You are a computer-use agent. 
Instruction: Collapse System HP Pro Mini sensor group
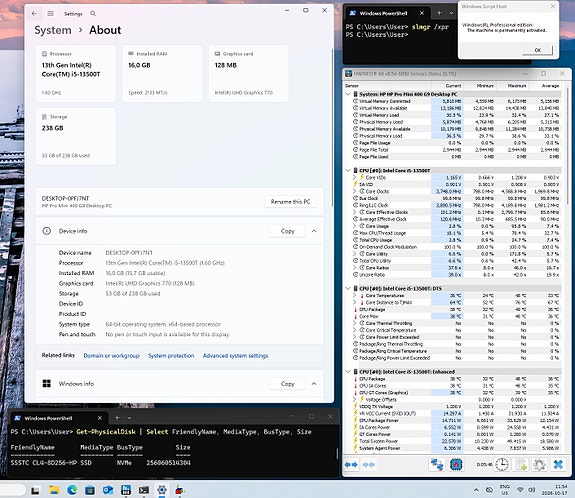click(348, 94)
